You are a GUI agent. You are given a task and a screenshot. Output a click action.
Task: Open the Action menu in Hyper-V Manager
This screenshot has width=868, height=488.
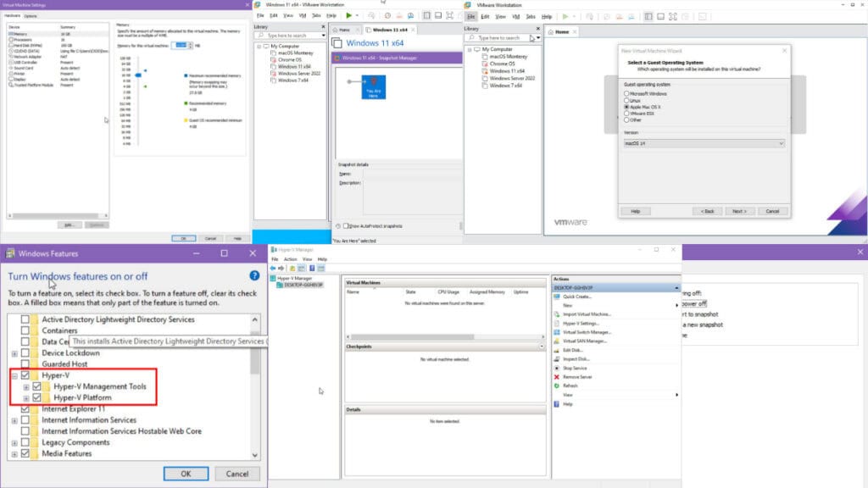click(291, 259)
